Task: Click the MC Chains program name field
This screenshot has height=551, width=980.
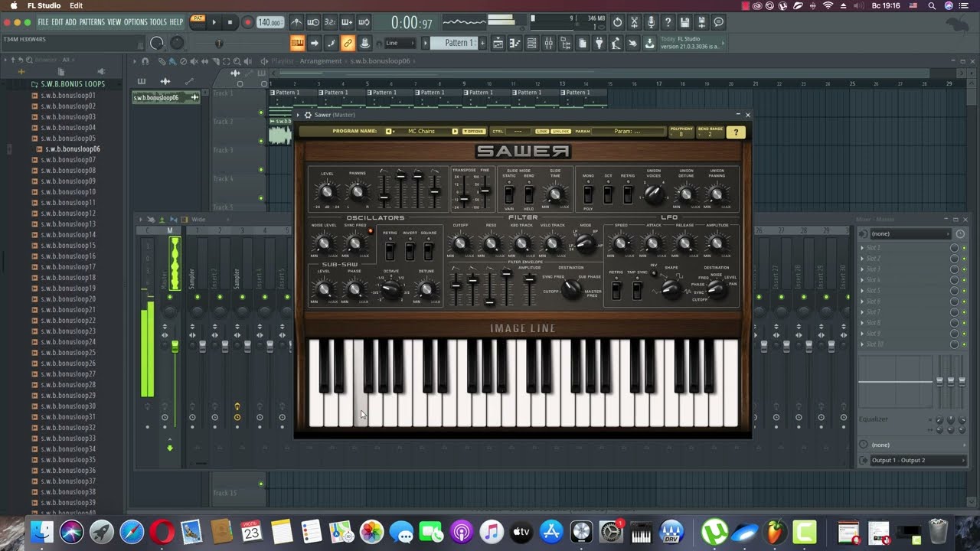Action: pyautogui.click(x=422, y=132)
